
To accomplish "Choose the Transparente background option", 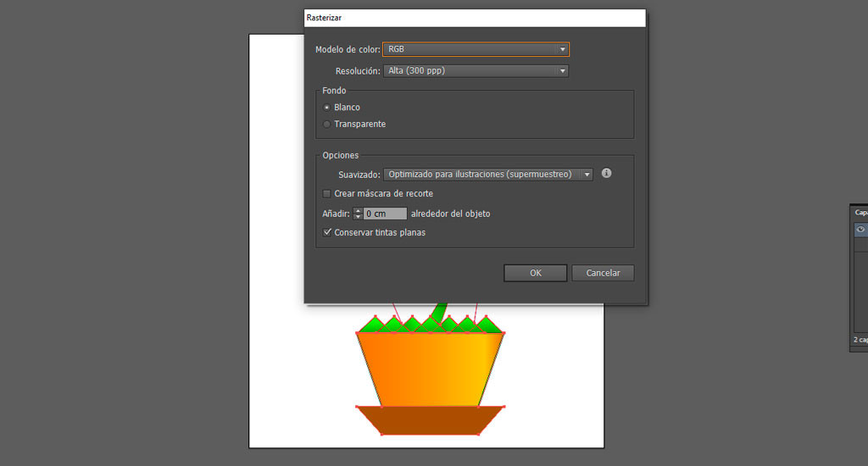I will [327, 125].
